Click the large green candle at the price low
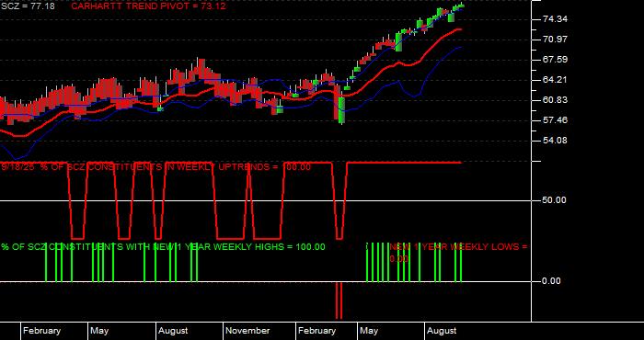The width and height of the screenshot is (644, 340). [x=341, y=110]
